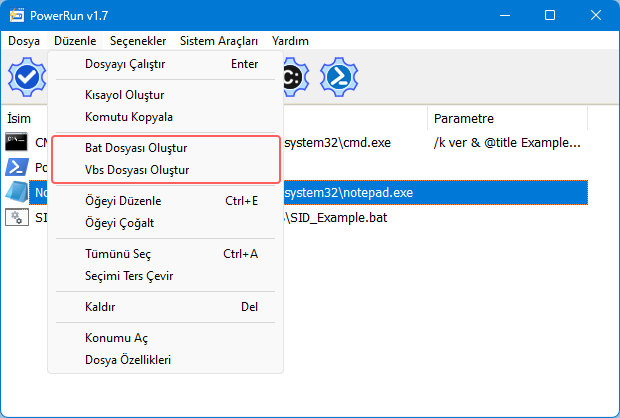Click the C: drive gear toolbar icon

tap(296, 77)
